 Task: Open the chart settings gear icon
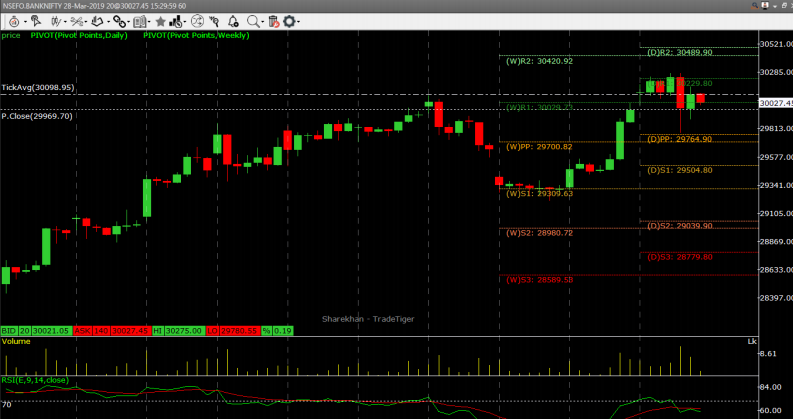[289, 22]
